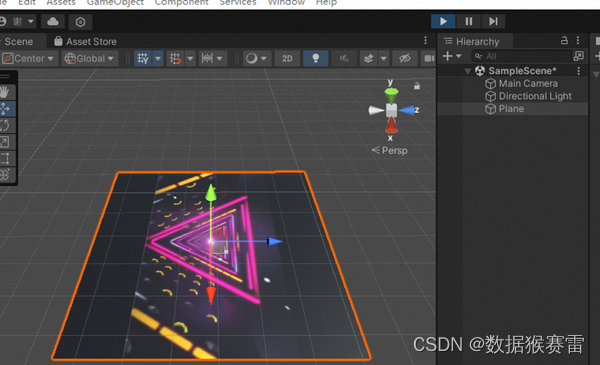Viewport: 600px width, 365px height.
Task: Click the Hierarchy search field
Action: click(x=522, y=56)
